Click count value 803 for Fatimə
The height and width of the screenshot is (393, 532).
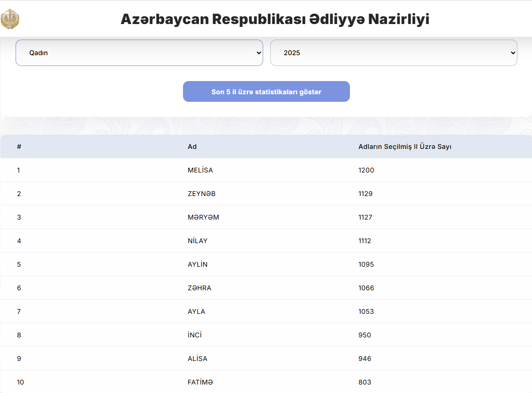[x=365, y=382]
